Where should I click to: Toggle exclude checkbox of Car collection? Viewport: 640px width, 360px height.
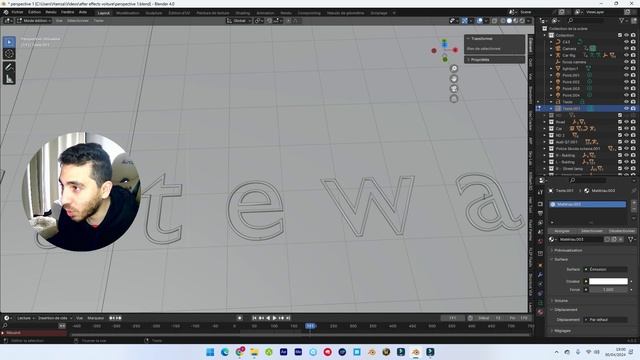[x=620, y=129]
